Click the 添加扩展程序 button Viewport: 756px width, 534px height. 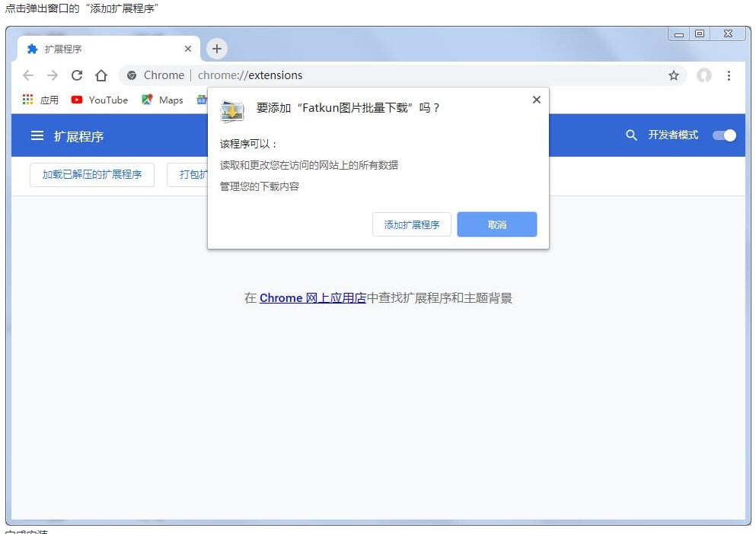(411, 224)
